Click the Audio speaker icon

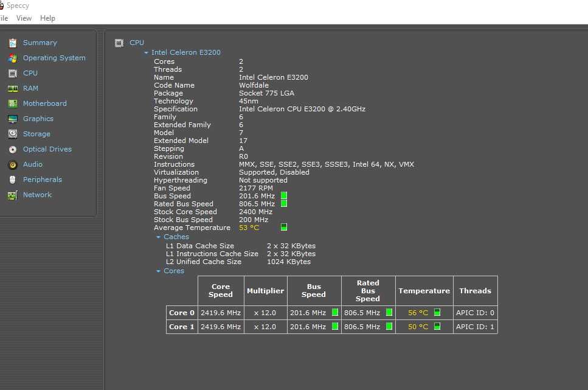point(13,165)
